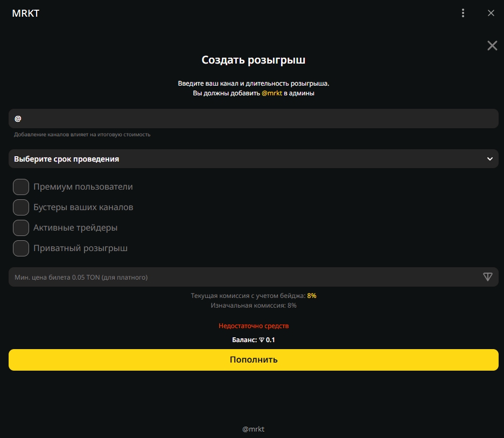Close the MRKT mini app window
Viewport: 504px width, 438px height.
[x=491, y=13]
